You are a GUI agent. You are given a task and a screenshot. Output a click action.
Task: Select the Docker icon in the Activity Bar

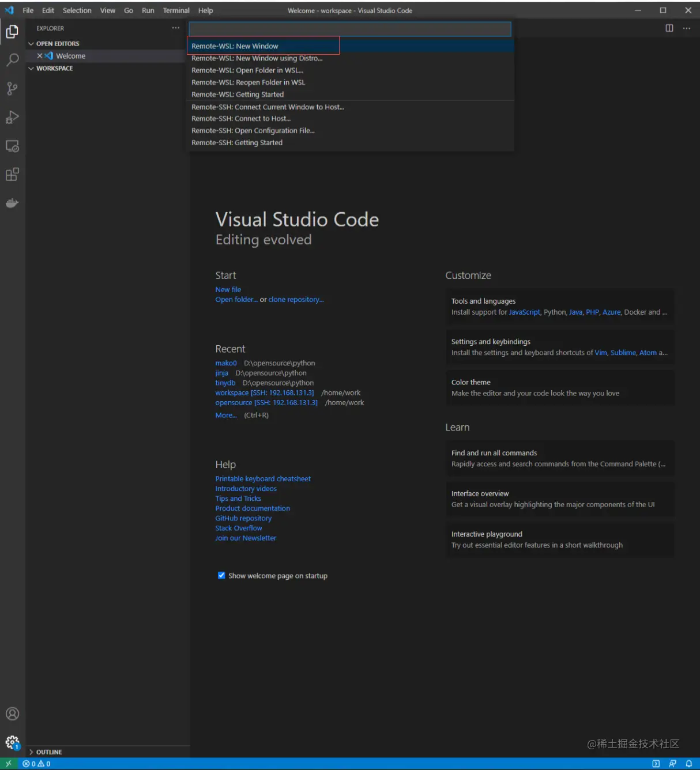(x=12, y=203)
